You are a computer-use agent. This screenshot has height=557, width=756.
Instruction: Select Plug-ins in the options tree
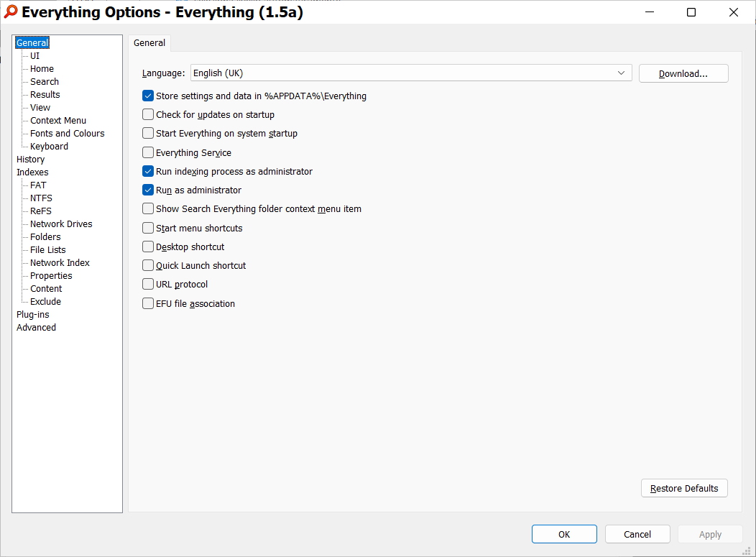[33, 314]
